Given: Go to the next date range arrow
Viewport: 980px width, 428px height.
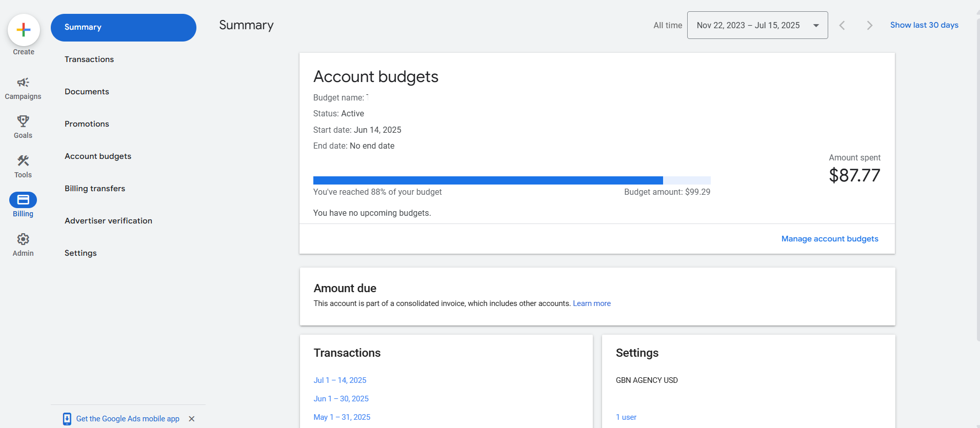Looking at the screenshot, I should tap(869, 25).
